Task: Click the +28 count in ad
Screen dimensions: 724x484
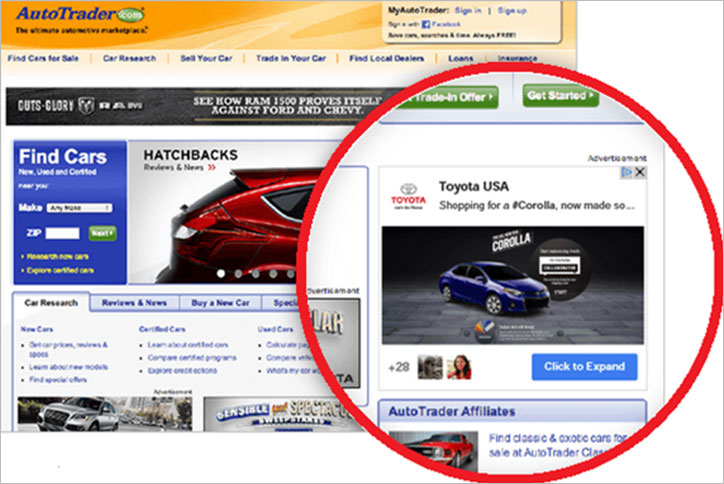Action: point(398,367)
